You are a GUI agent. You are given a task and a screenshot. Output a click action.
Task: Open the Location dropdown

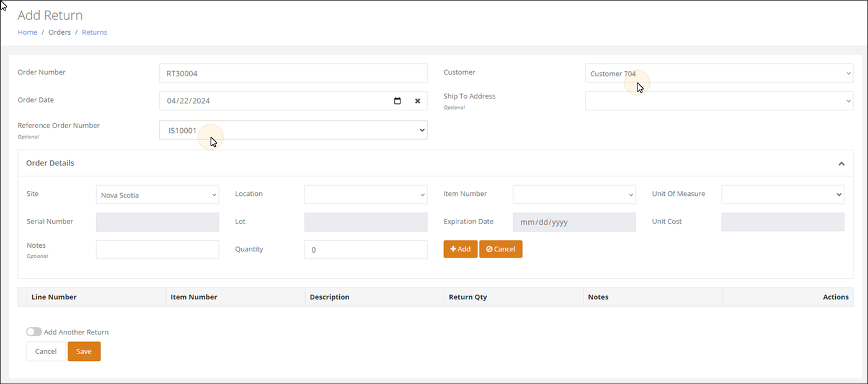(x=366, y=194)
